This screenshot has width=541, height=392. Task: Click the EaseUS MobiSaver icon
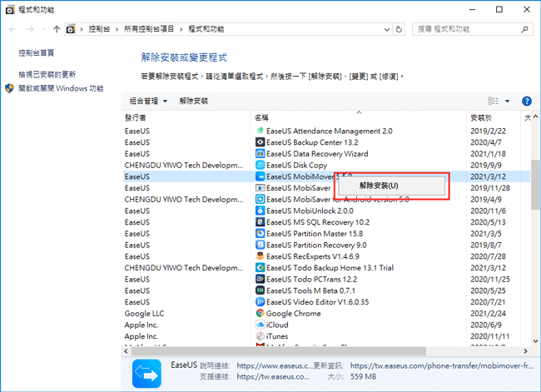[261, 188]
